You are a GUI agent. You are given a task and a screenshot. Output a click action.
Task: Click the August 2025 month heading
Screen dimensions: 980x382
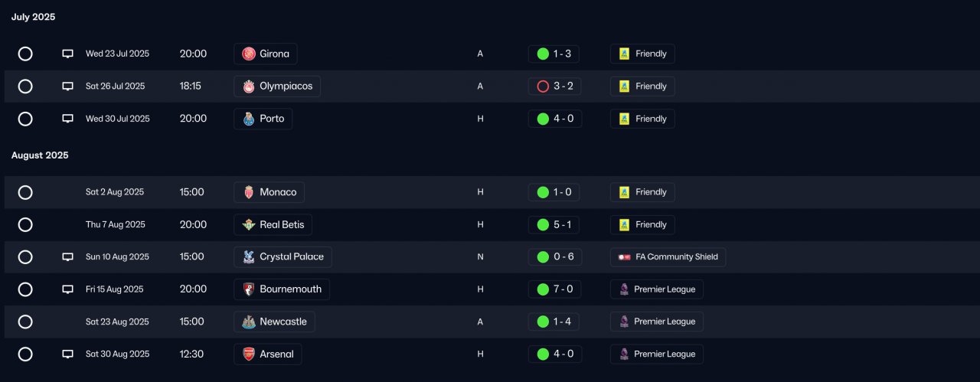pos(40,155)
